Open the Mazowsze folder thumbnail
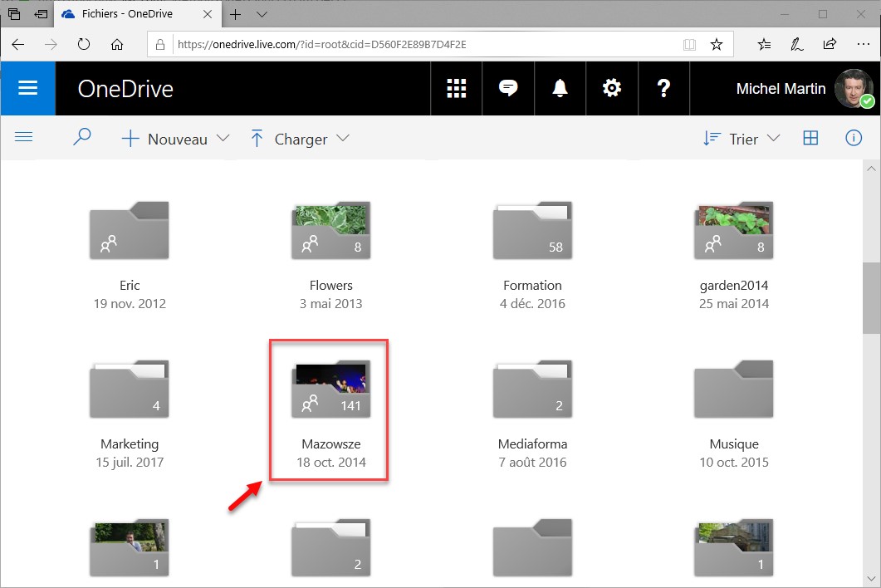 tap(330, 389)
